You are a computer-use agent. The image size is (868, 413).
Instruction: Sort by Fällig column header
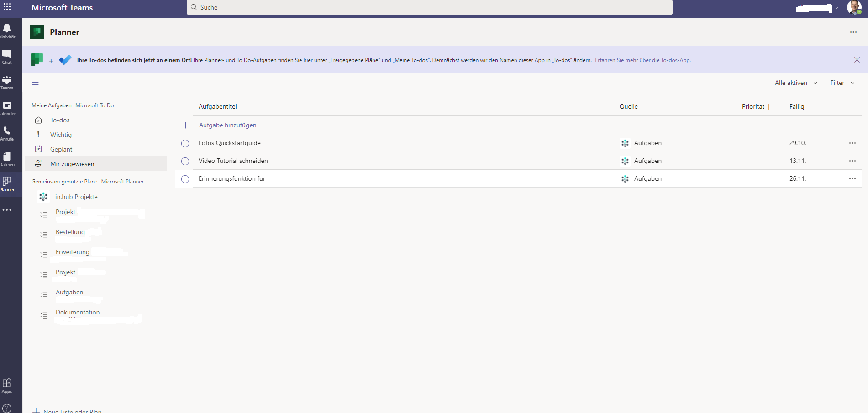[797, 106]
